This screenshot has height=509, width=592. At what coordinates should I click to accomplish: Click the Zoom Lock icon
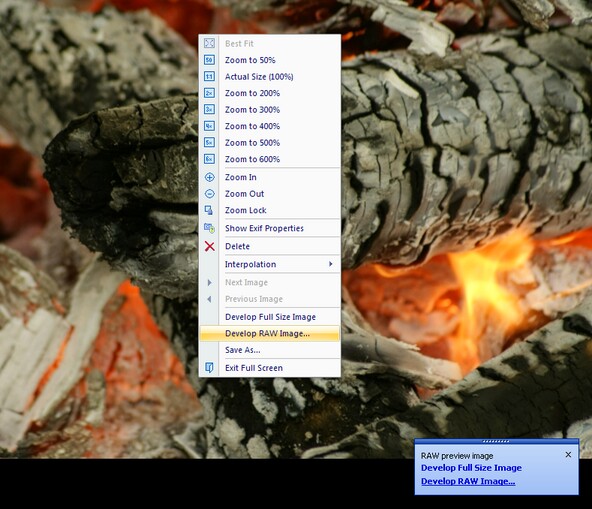(209, 210)
